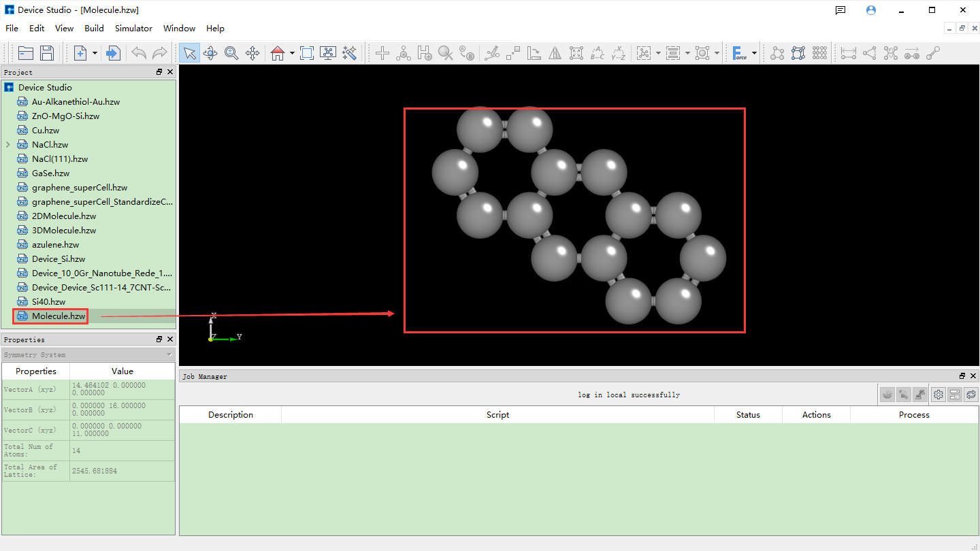Select the zoom tool in the toolbar
Viewport: 980px width, 551px height.
coord(231,52)
